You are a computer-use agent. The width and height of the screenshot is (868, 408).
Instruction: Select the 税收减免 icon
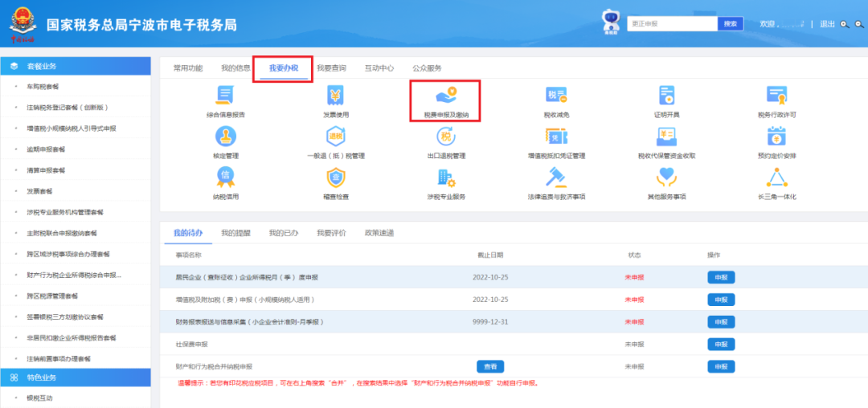click(x=556, y=97)
